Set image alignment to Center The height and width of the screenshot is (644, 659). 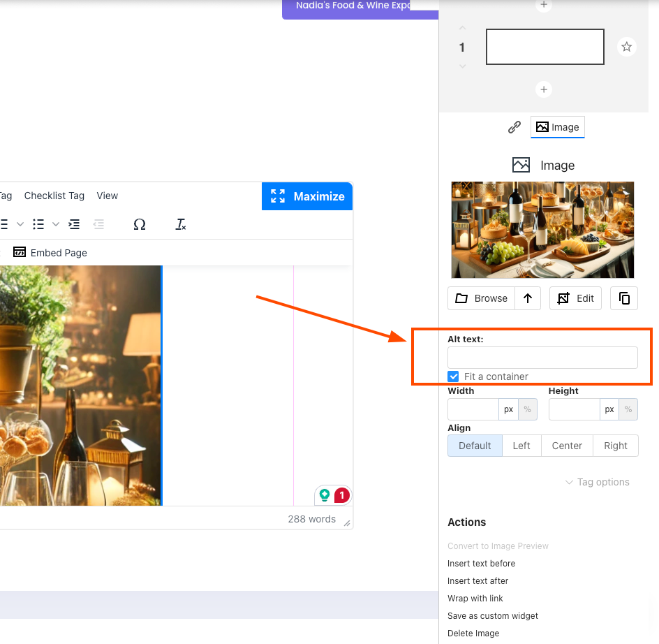567,446
